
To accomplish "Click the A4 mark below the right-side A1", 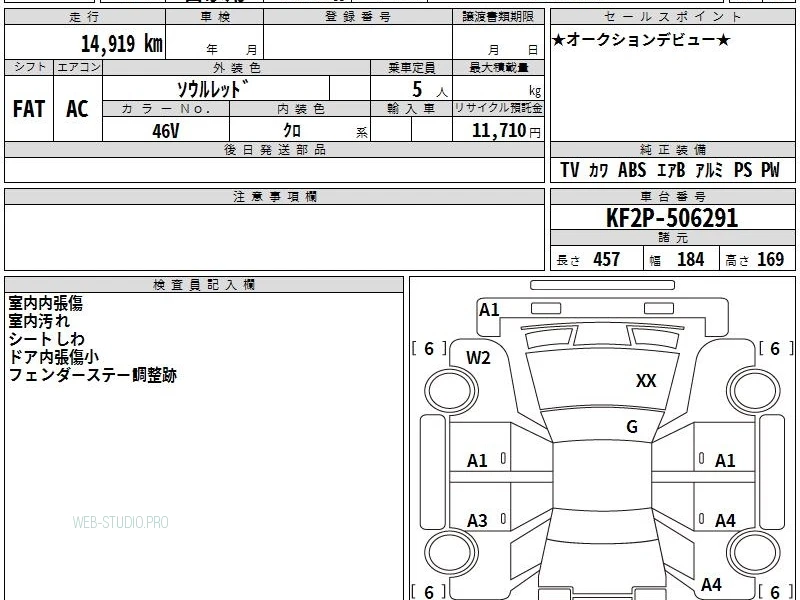I will point(725,521).
